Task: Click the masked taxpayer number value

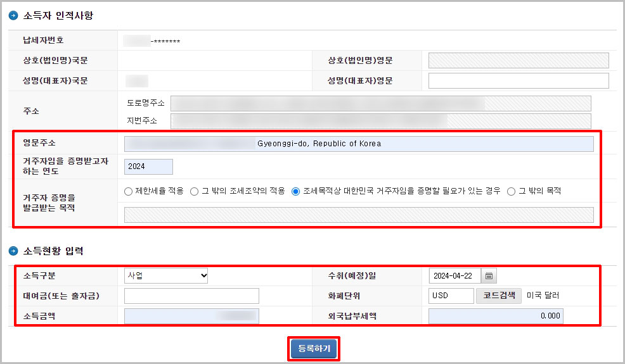Action: click(152, 41)
